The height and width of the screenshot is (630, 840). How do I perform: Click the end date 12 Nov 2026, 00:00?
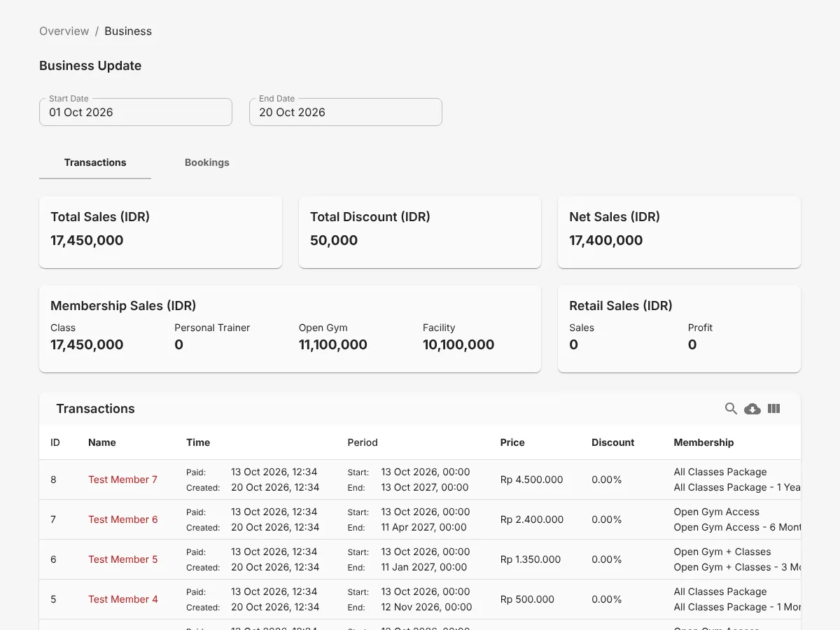pos(426,607)
